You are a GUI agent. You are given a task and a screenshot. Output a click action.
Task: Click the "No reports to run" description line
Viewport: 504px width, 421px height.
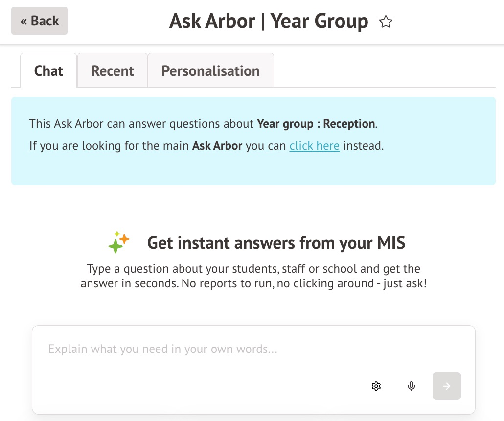(x=253, y=283)
